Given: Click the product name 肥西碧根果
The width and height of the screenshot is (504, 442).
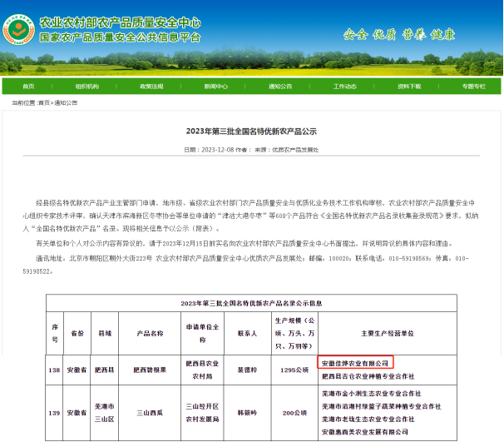Looking at the screenshot, I should pos(150,370).
